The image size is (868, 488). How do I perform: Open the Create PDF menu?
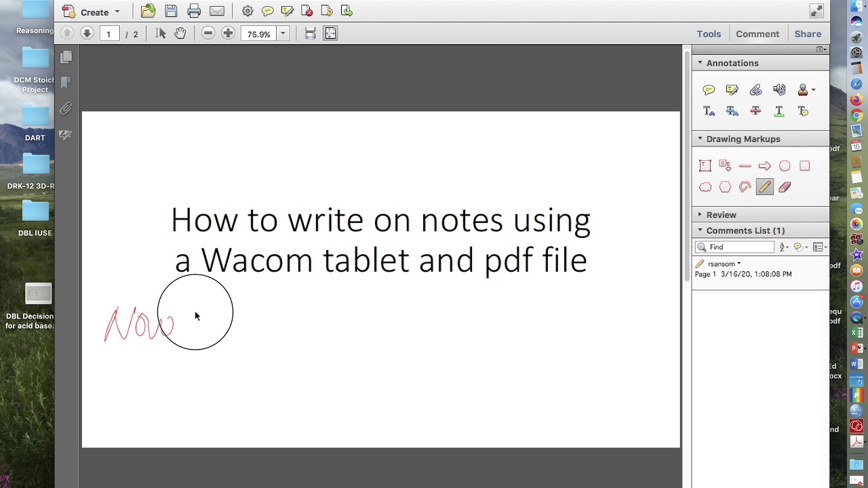click(x=90, y=12)
